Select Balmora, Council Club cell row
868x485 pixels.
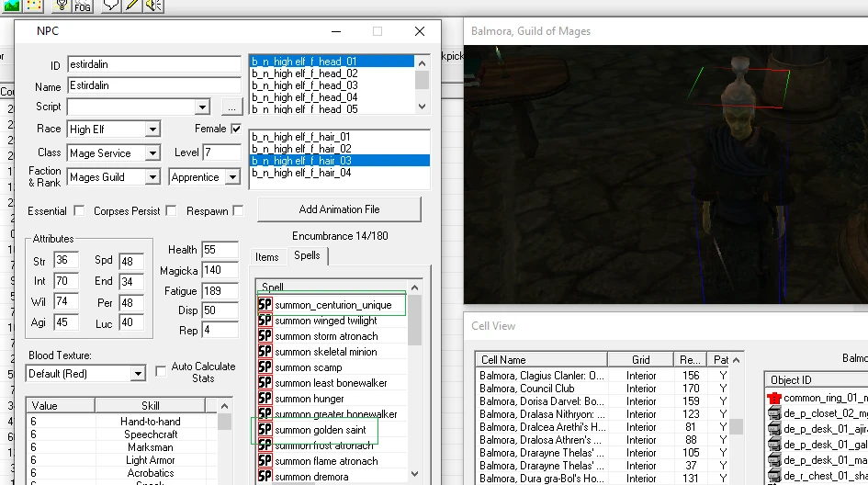603,389
